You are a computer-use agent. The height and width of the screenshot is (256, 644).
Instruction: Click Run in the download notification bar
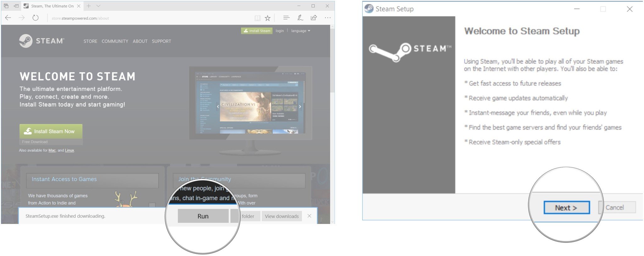pos(203,216)
